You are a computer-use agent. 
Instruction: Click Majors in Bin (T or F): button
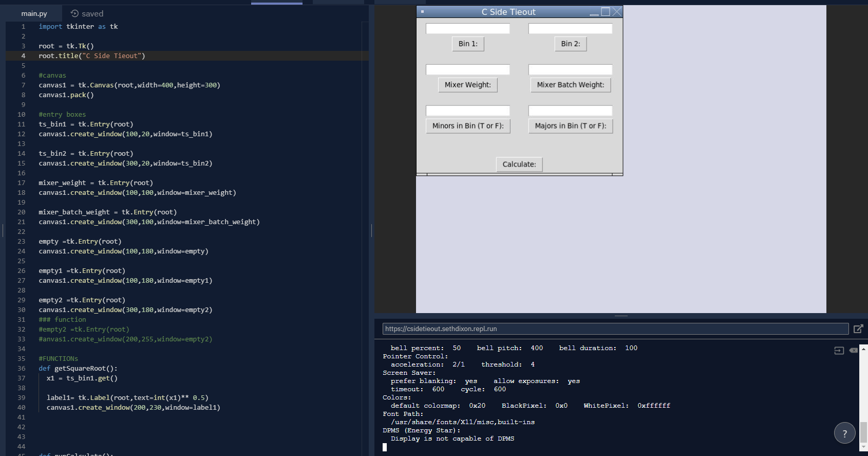pyautogui.click(x=571, y=126)
